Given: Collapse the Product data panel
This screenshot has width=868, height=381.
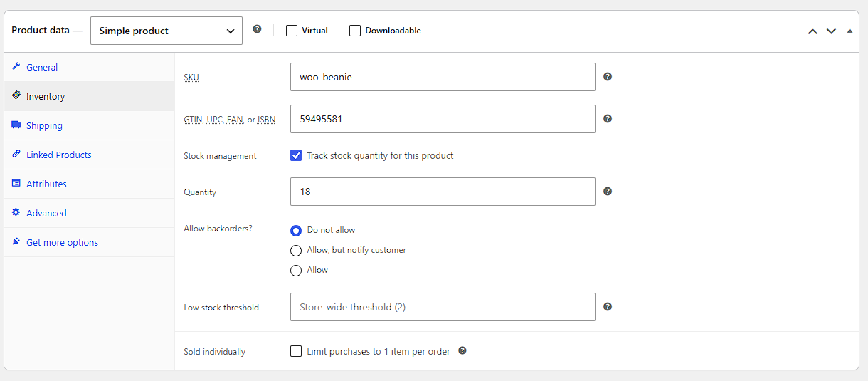Looking at the screenshot, I should (x=850, y=31).
